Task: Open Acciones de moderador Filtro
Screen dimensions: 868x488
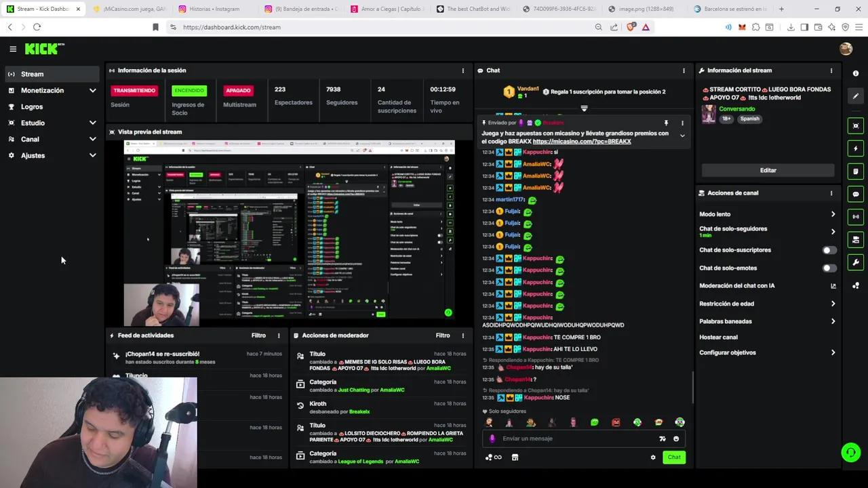Action: pos(443,335)
